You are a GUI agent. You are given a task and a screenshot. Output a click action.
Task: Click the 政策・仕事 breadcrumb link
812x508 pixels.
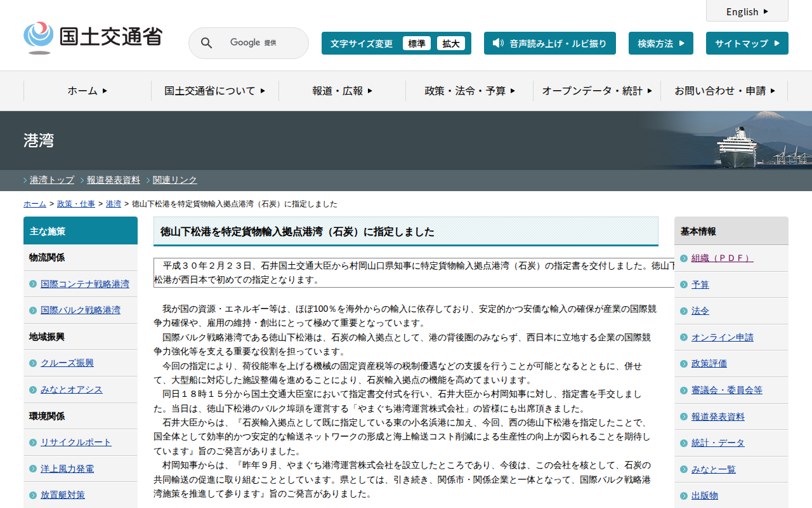(76, 204)
